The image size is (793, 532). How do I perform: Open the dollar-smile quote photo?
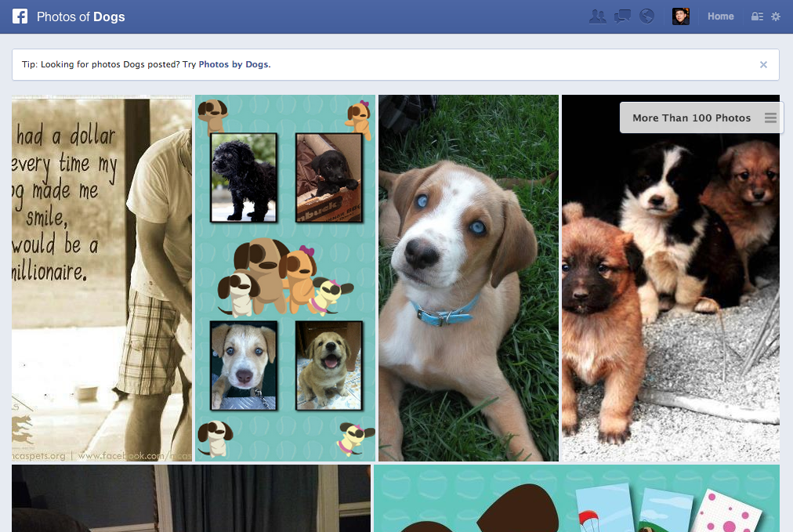coord(102,278)
